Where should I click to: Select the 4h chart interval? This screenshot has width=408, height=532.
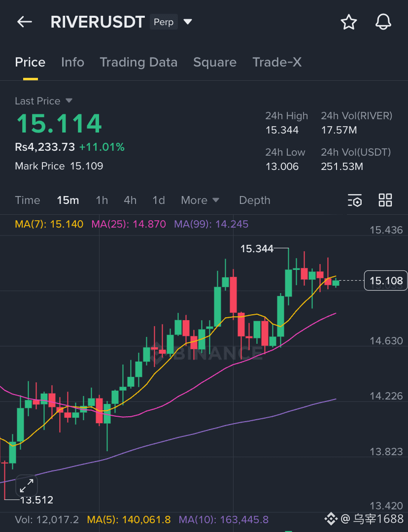130,200
